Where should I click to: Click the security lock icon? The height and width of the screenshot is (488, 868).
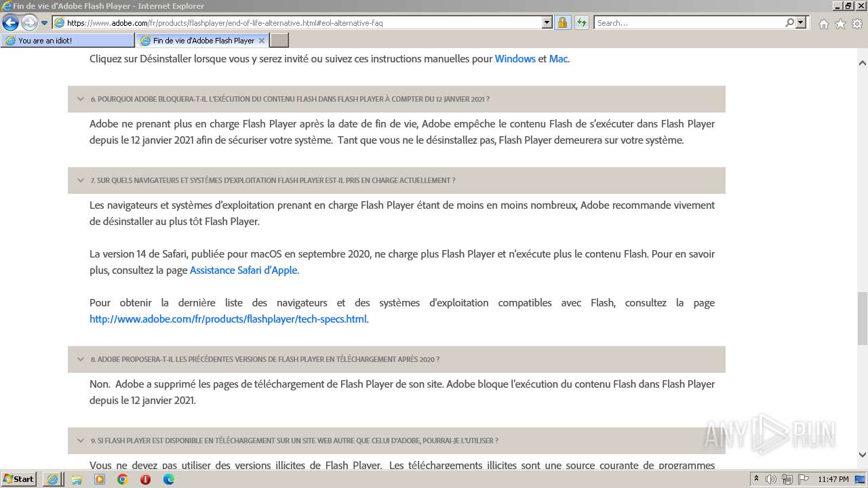(562, 22)
